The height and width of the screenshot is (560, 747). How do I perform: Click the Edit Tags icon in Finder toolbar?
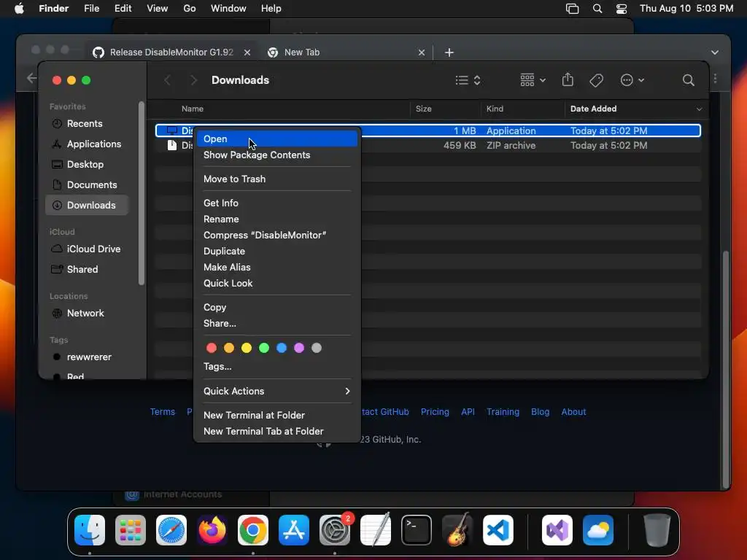pyautogui.click(x=596, y=80)
